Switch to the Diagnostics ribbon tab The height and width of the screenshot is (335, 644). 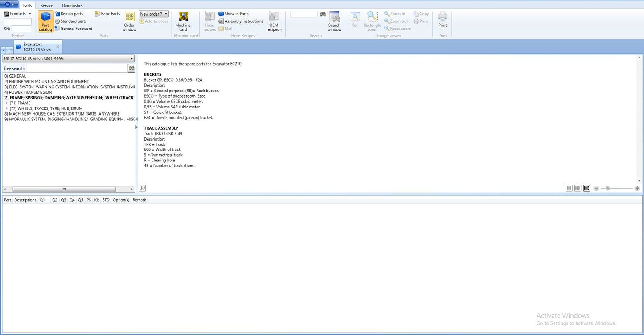(72, 5)
